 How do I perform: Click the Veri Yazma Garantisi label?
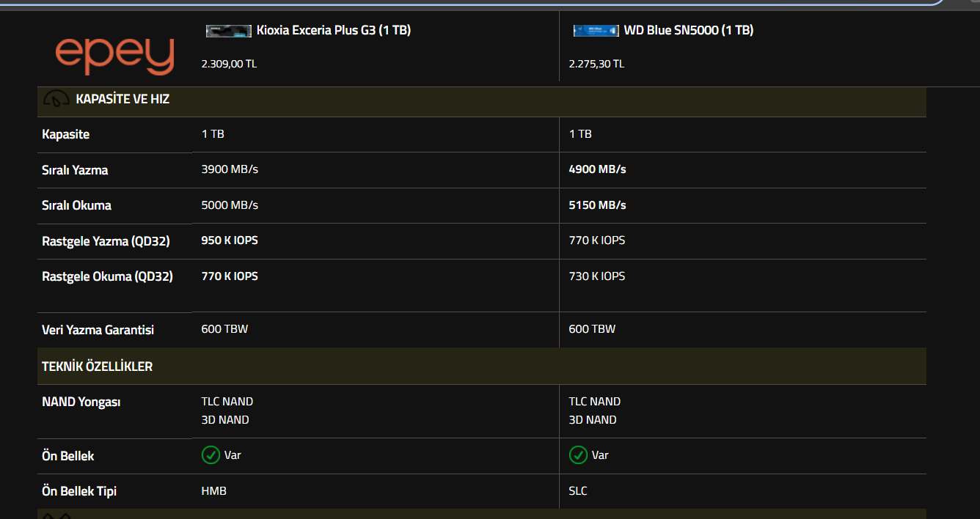[98, 330]
